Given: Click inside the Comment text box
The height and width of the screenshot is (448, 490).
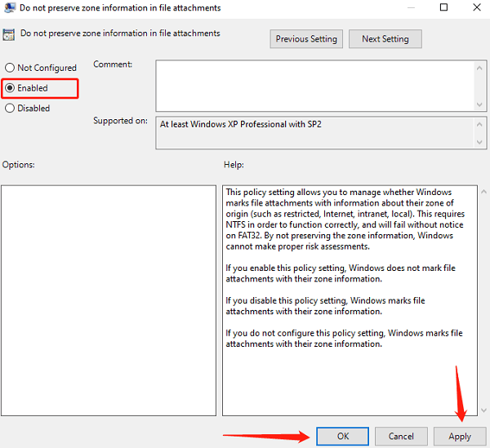Looking at the screenshot, I should (x=315, y=86).
